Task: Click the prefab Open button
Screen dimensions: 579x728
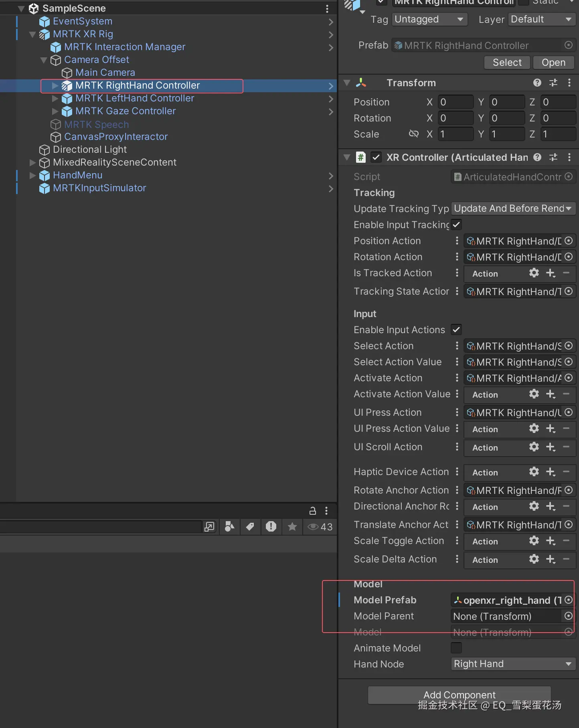Action: (x=554, y=63)
